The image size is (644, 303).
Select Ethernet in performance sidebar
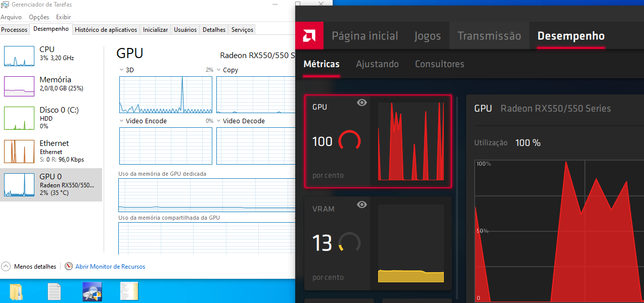[x=51, y=151]
